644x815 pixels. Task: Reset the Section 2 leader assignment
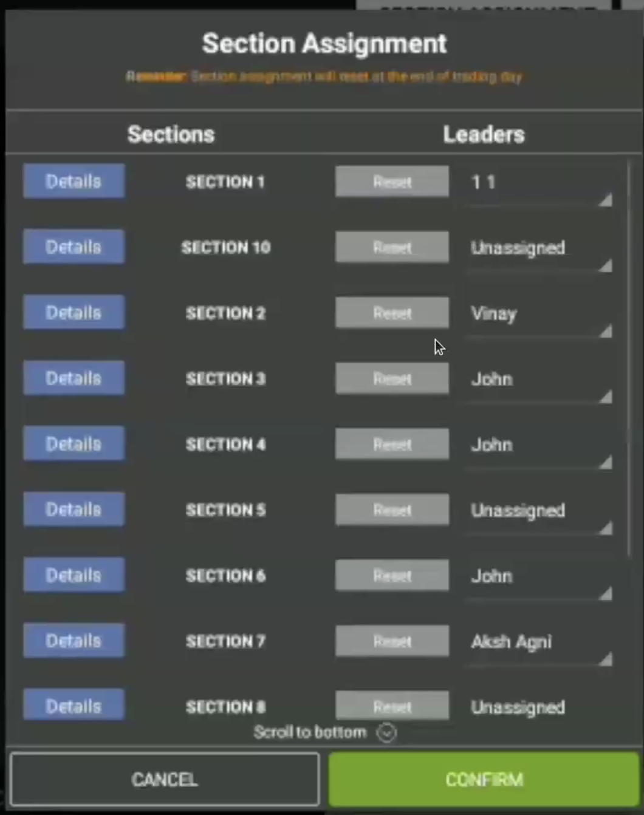pyautogui.click(x=392, y=313)
